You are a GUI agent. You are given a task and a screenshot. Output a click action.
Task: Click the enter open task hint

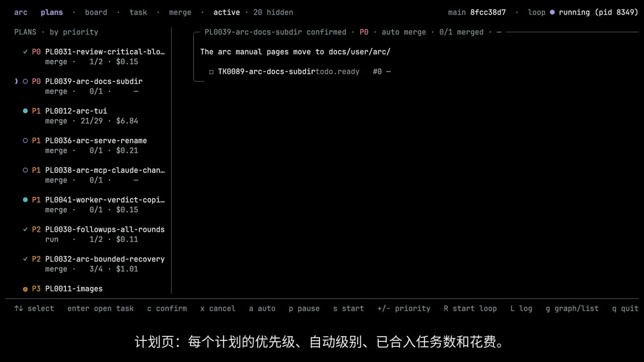point(101,309)
